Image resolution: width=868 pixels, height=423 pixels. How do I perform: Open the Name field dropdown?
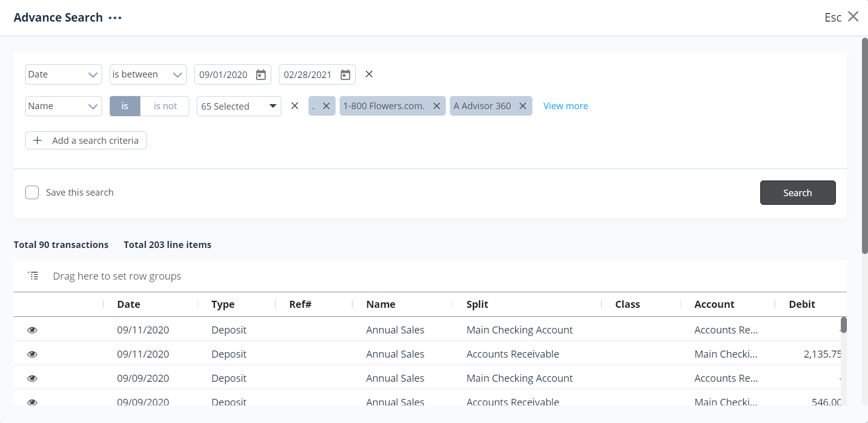[x=63, y=106]
